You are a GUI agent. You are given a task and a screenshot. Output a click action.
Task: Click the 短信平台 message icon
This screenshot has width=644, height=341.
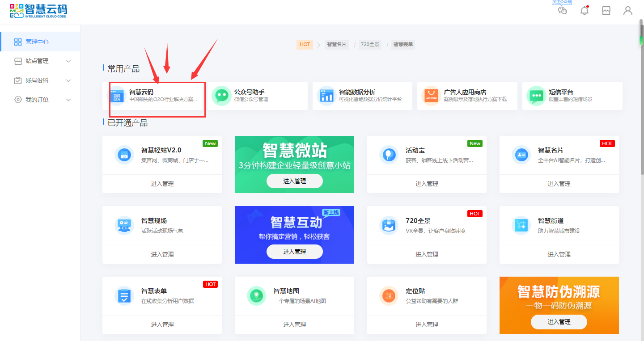click(536, 96)
